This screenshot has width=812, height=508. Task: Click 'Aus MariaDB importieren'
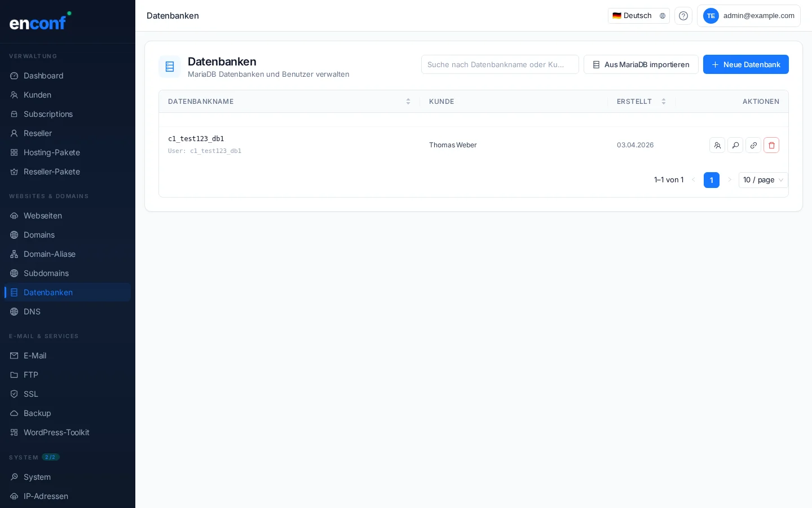point(641,64)
